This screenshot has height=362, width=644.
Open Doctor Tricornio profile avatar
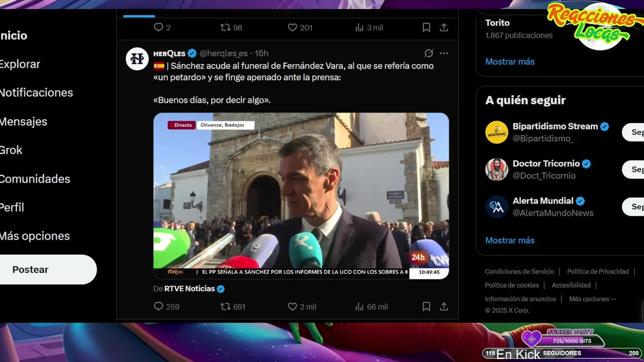point(497,169)
